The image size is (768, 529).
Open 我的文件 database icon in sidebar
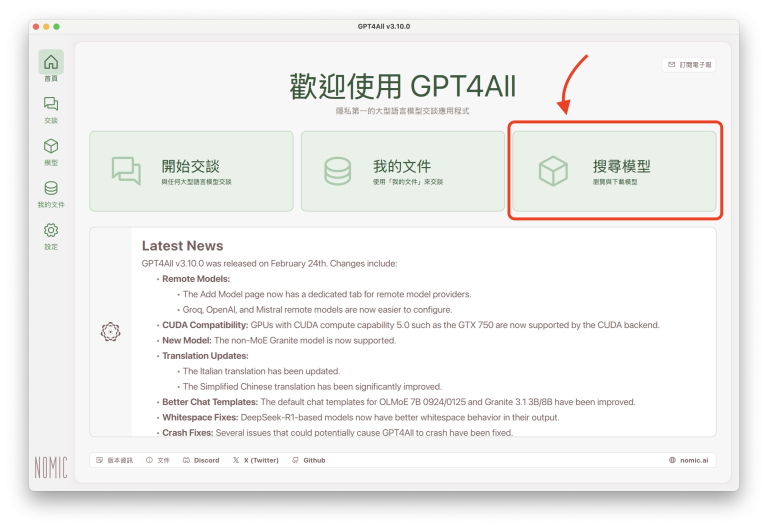tap(51, 189)
